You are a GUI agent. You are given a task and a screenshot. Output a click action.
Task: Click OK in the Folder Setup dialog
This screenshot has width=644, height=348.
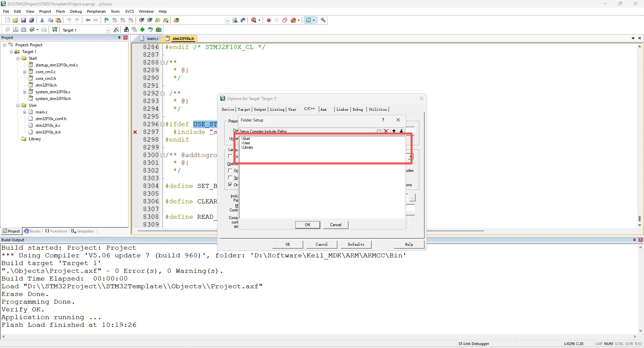point(307,225)
